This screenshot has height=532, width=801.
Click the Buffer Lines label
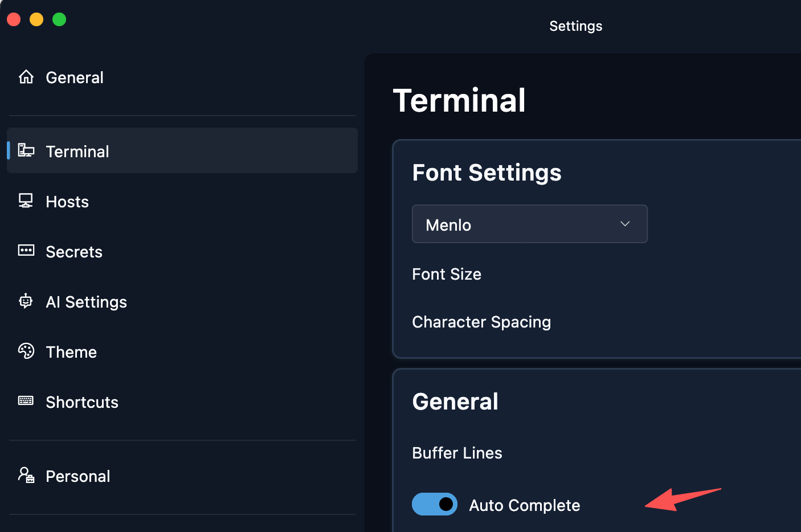(457, 453)
